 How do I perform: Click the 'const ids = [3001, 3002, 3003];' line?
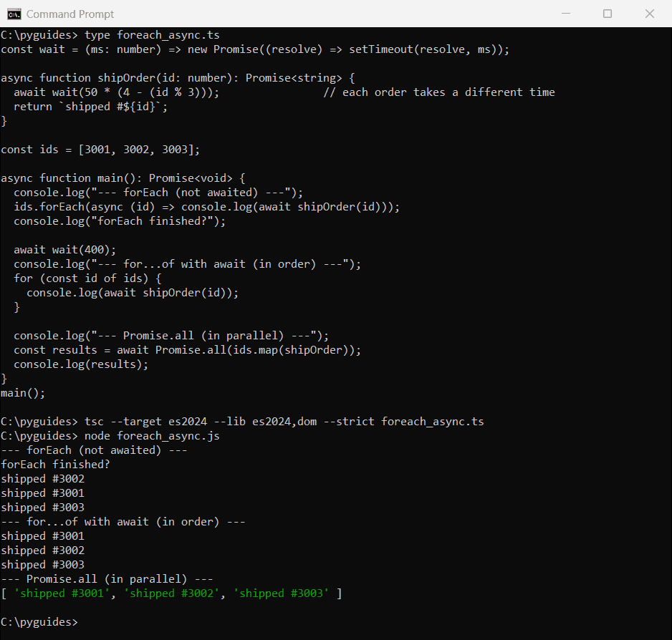point(100,150)
